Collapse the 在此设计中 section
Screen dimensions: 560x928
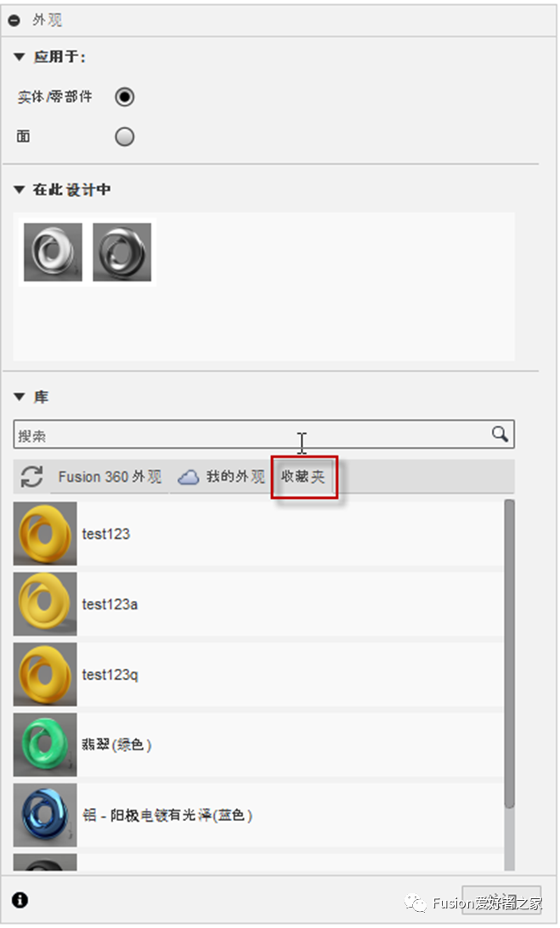pyautogui.click(x=20, y=190)
